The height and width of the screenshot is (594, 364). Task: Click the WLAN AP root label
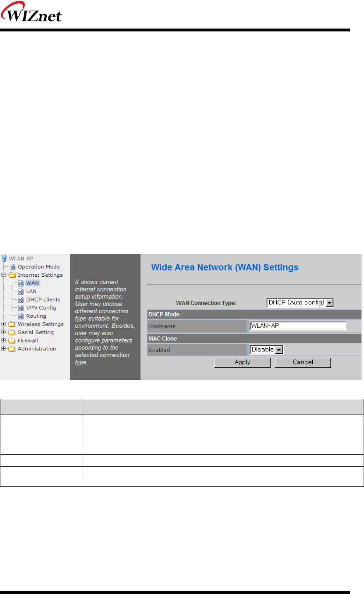[x=21, y=259]
